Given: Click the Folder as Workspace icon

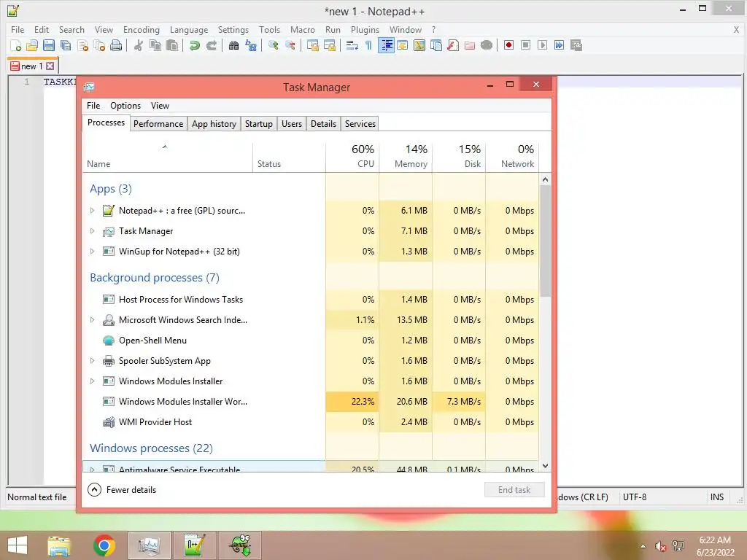Looking at the screenshot, I should pos(470,46).
